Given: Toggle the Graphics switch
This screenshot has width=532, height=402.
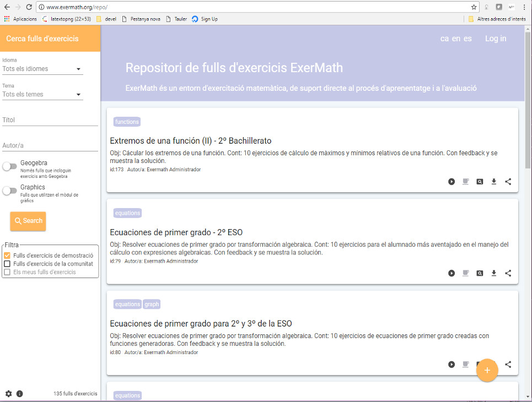Looking at the screenshot, I should (9, 191).
